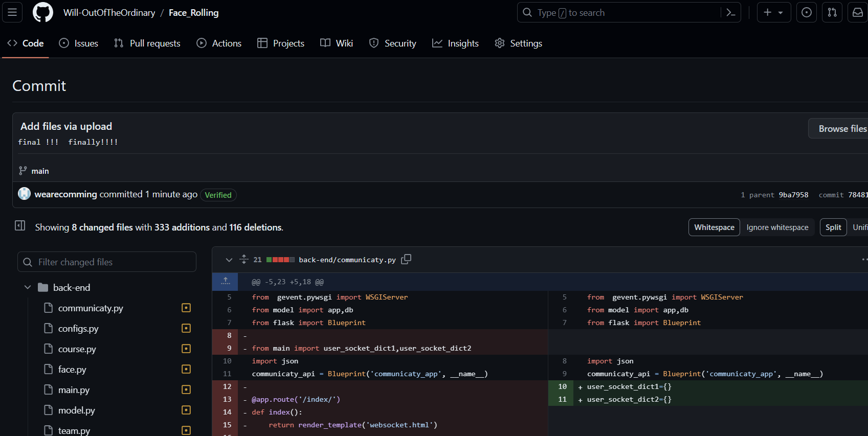Switch to the Insights tab
This screenshot has height=436, width=868.
(x=456, y=43)
